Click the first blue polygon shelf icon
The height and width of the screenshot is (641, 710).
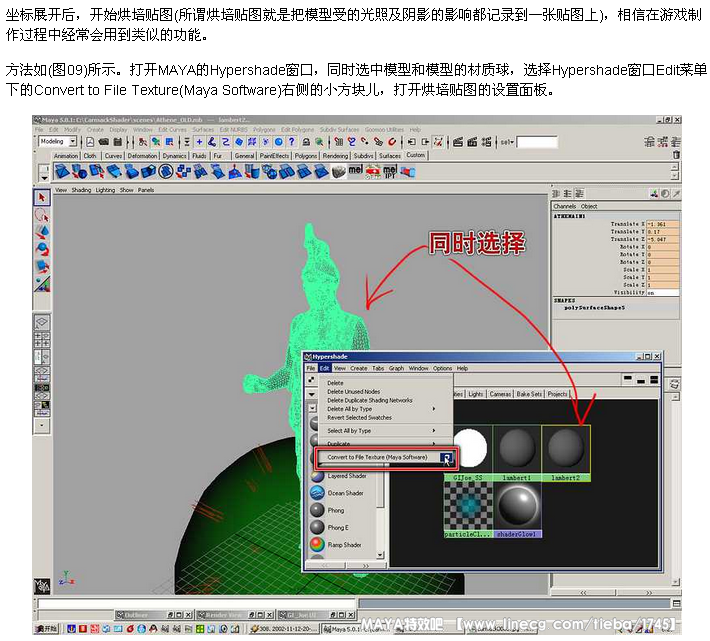pyautogui.click(x=62, y=172)
